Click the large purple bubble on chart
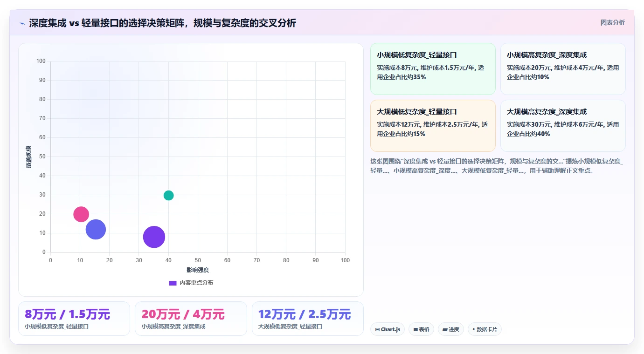The width and height of the screenshot is (644, 354). click(154, 237)
